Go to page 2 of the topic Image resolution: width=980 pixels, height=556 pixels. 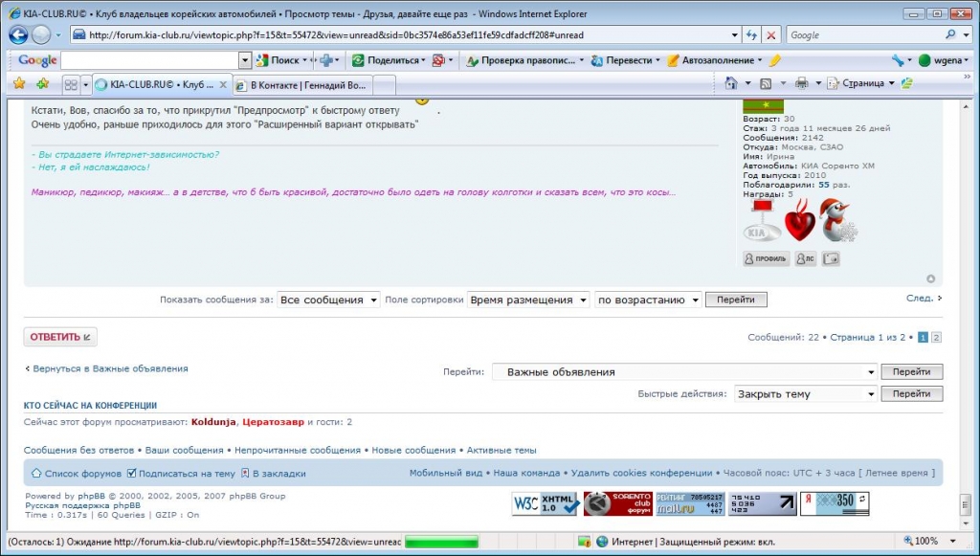coord(936,338)
